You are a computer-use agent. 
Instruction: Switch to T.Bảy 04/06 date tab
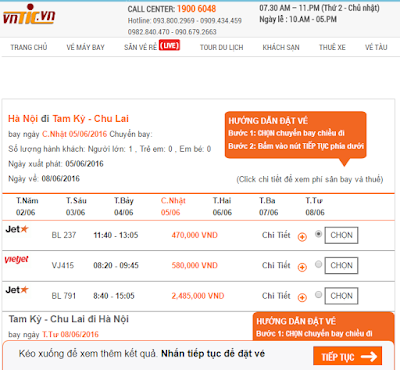[124, 206]
